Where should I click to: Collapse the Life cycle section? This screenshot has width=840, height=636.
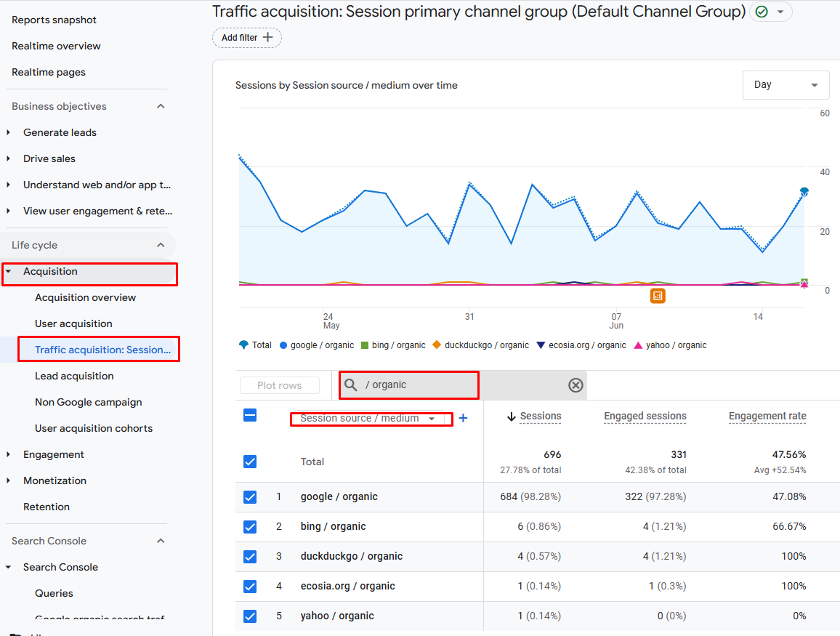161,245
